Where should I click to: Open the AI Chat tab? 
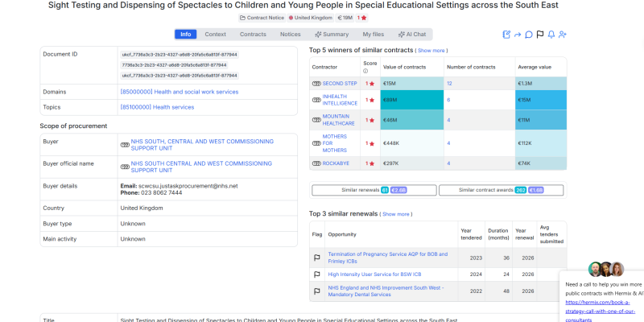click(x=412, y=35)
